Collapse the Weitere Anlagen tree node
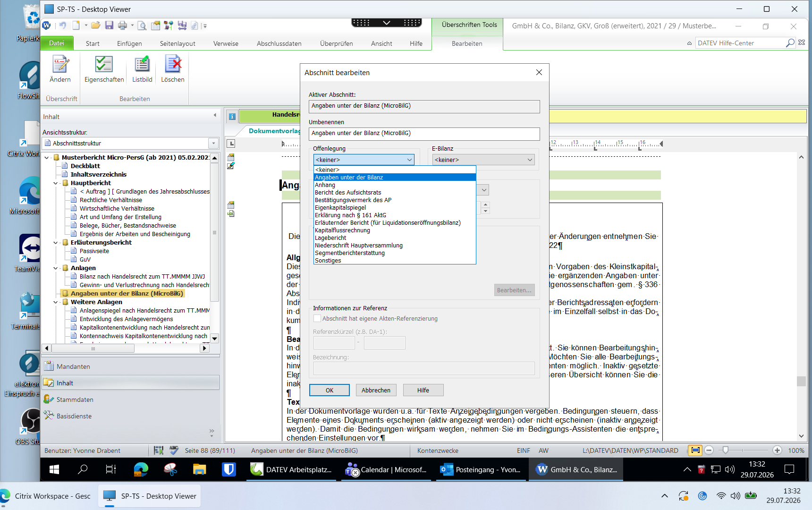Viewport: 812px width, 510px height. pyautogui.click(x=56, y=302)
